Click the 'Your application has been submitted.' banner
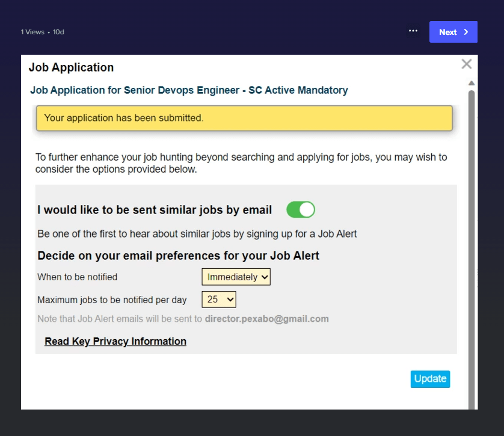Screen dimensions: 504x436 [244, 118]
